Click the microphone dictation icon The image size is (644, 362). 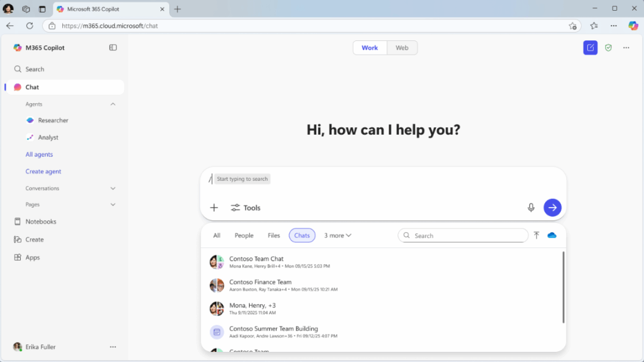pyautogui.click(x=531, y=208)
